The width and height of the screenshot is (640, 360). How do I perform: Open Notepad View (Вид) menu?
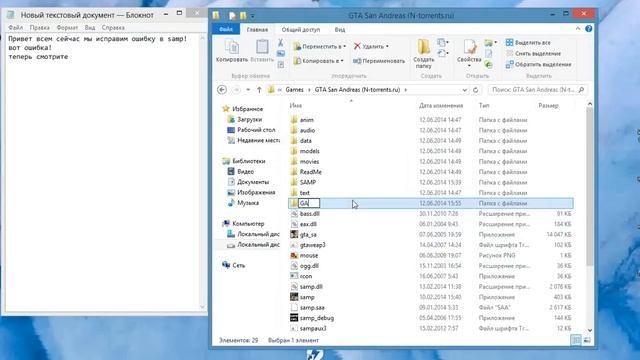coord(90,27)
